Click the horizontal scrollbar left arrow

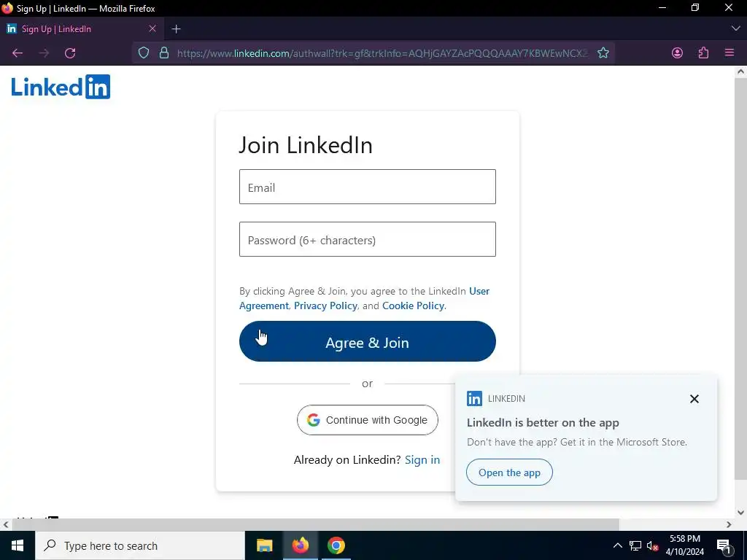pyautogui.click(x=6, y=524)
